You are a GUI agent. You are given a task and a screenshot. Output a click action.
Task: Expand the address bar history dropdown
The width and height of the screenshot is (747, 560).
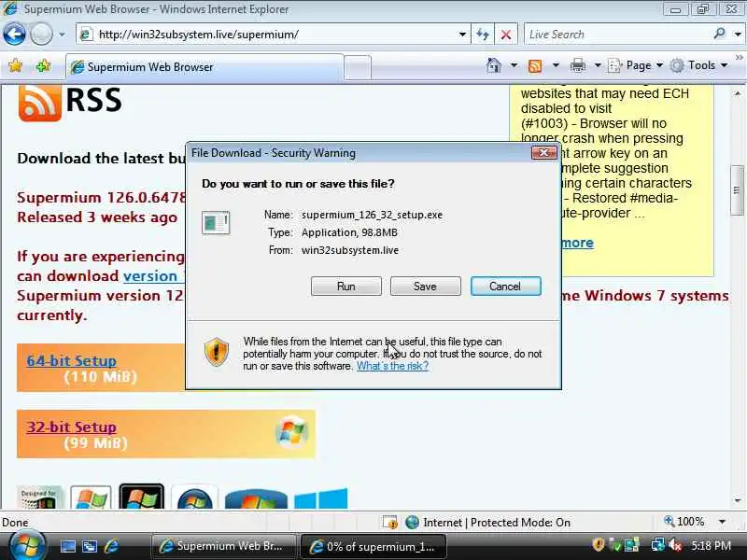pos(462,35)
